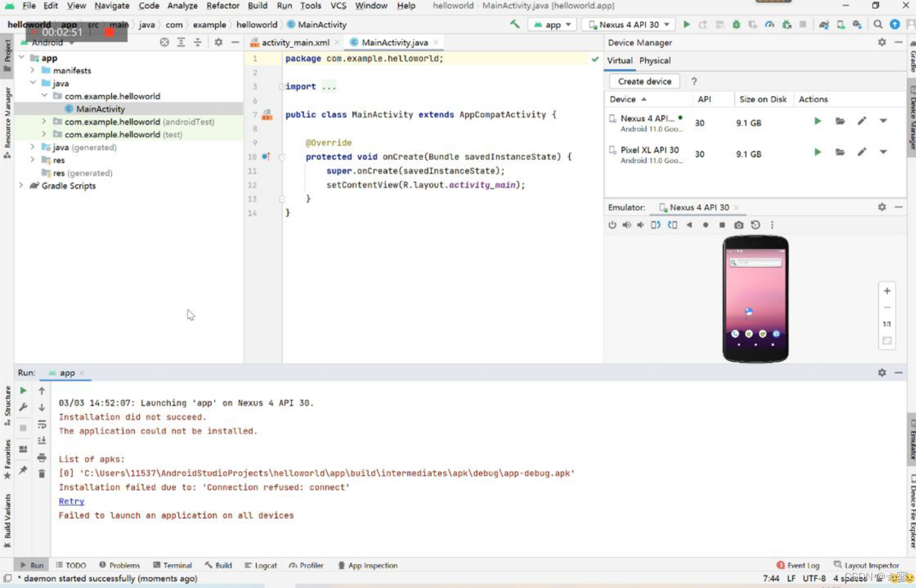
Task: Open the Build menu
Action: pyautogui.click(x=257, y=6)
